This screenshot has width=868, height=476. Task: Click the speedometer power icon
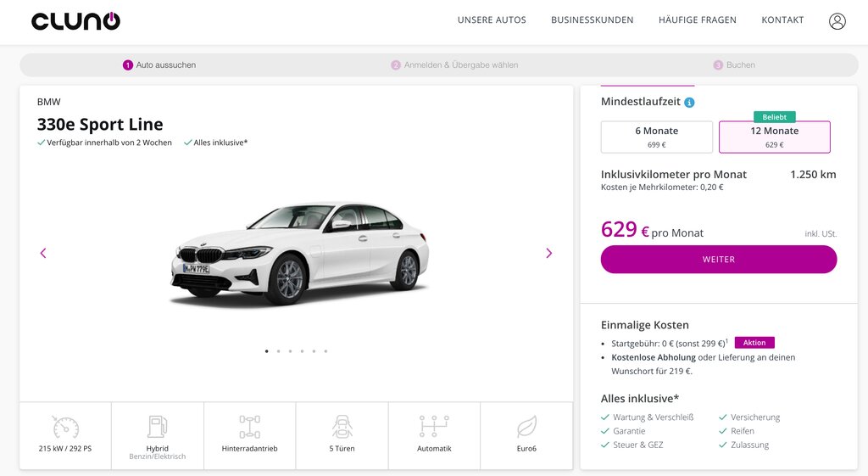click(65, 427)
